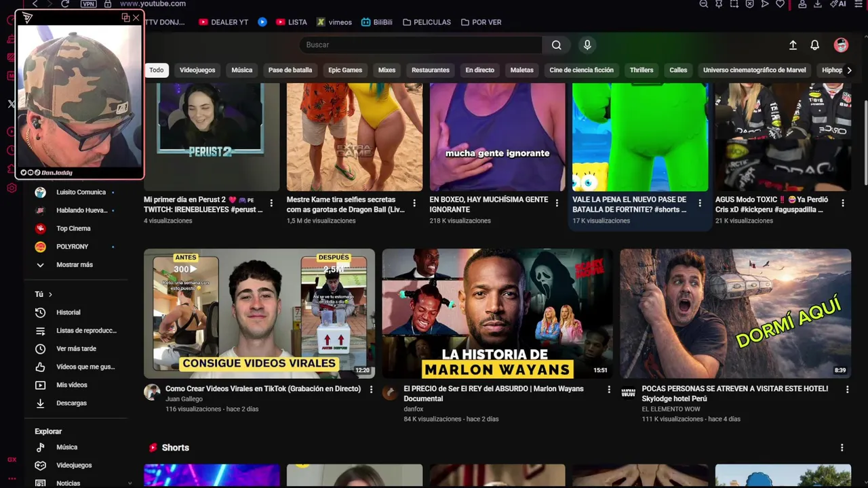The height and width of the screenshot is (488, 868).
Task: Select Cine de ciencia ficción chip
Action: click(x=581, y=70)
